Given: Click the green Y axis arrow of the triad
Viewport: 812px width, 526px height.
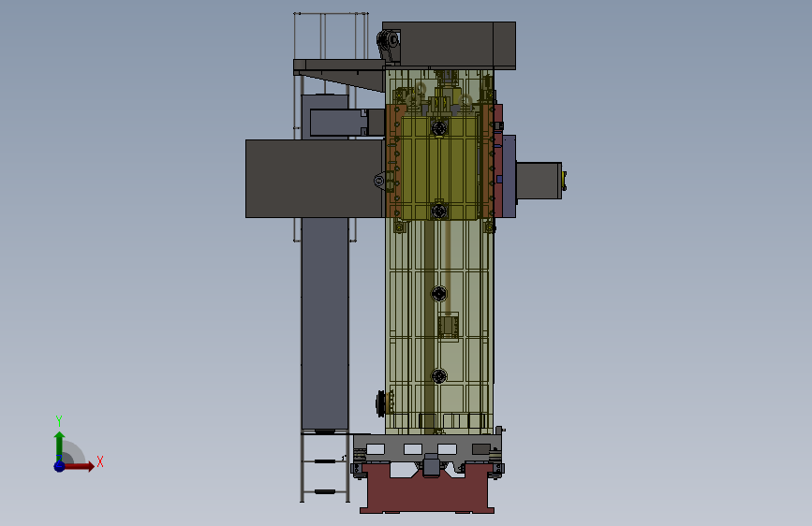Looking at the screenshot, I should pyautogui.click(x=59, y=446).
